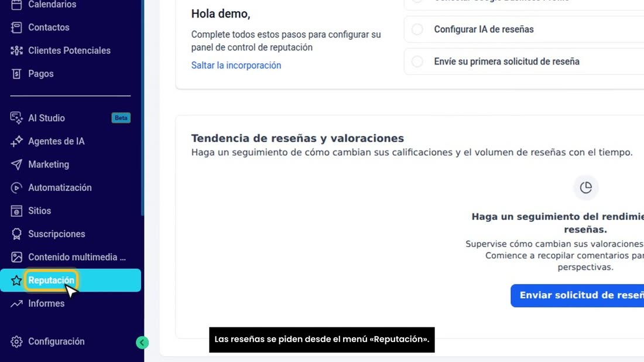Click the Pagos receipt icon
This screenshot has height=362, width=644.
coord(16,74)
